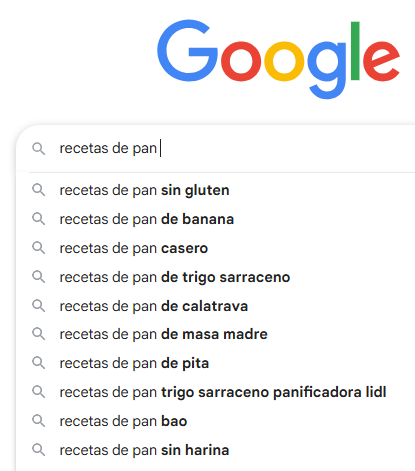Pick suggestion 'recetas de pan casero'
Screen dimensions: 415x471
[134, 248]
